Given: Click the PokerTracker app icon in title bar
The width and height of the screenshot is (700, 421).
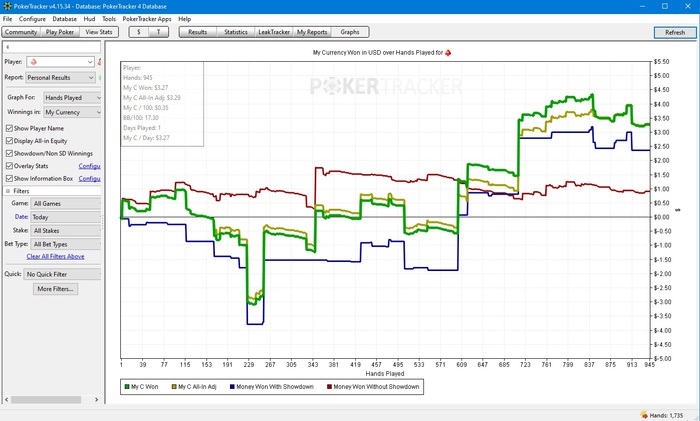Looking at the screenshot, I should pyautogui.click(x=7, y=6).
